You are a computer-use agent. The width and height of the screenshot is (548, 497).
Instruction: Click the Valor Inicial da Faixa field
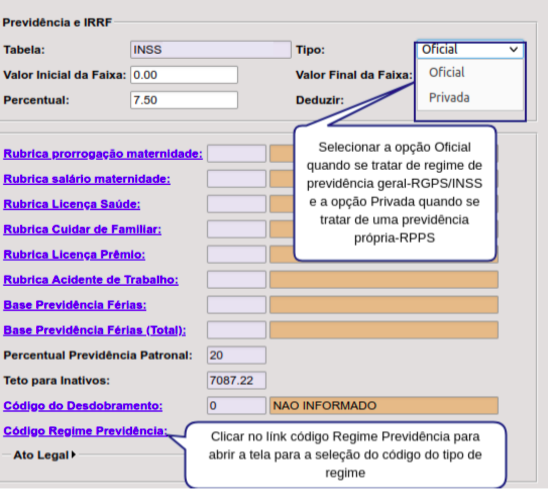(184, 75)
